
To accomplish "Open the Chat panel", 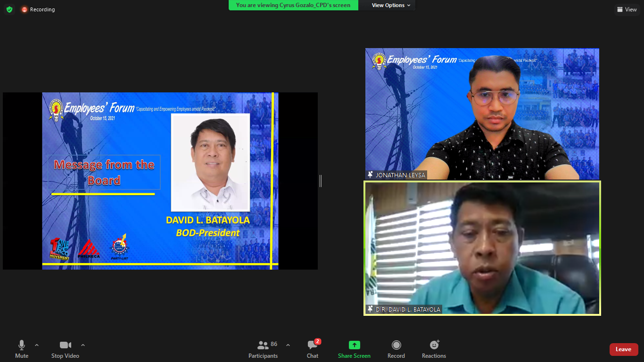I will click(x=313, y=349).
